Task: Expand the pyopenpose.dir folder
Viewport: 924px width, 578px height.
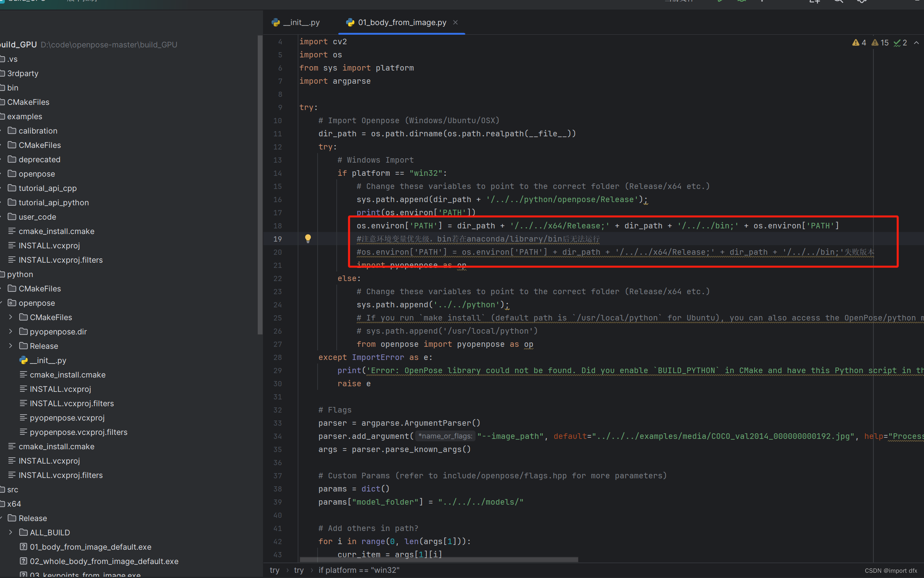Action: tap(10, 331)
